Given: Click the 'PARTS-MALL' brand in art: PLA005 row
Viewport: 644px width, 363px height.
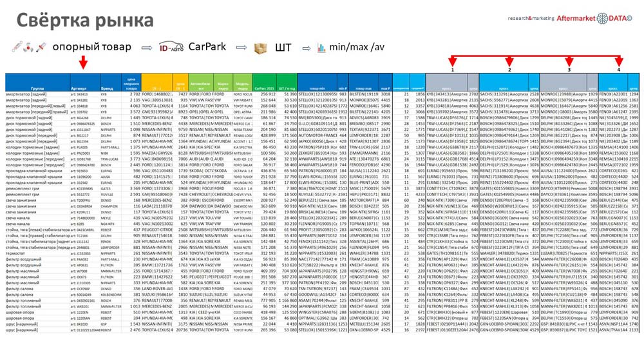Looking at the screenshot, I should (109, 147).
